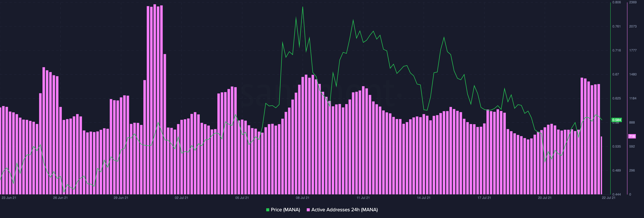This screenshot has width=644, height=218.
Task: Click the 05 Jul 21 date label
Action: [x=242, y=198]
